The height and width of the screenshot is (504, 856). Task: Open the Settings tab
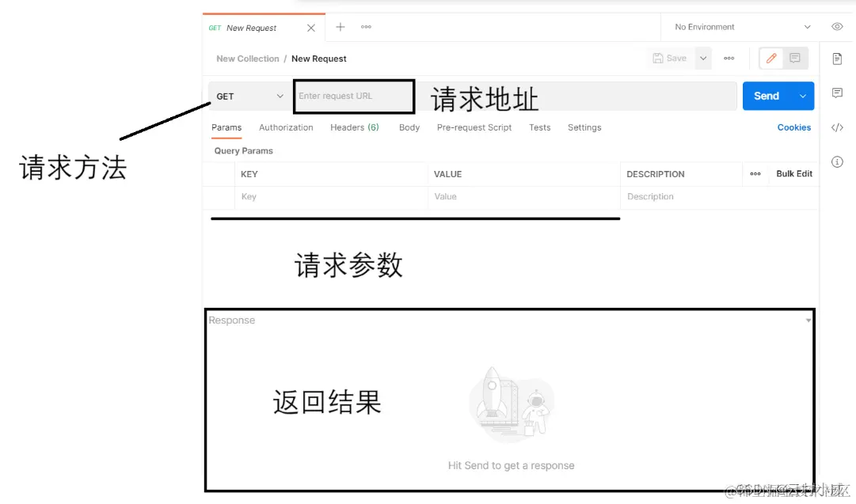584,127
